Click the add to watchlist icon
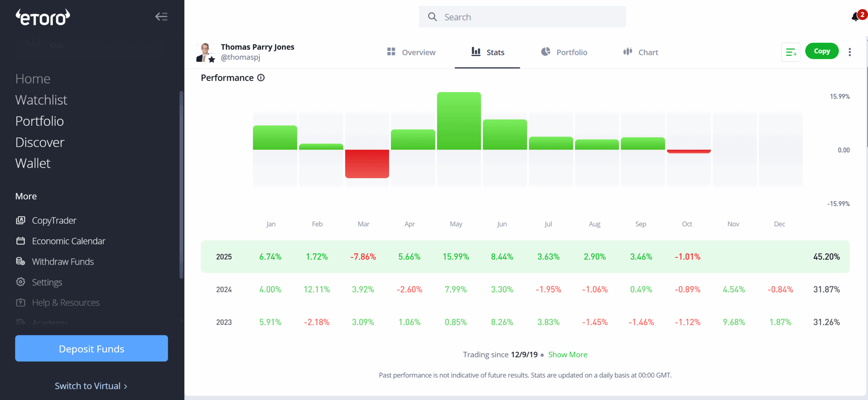Screen dimensions: 868x400 (791, 52)
